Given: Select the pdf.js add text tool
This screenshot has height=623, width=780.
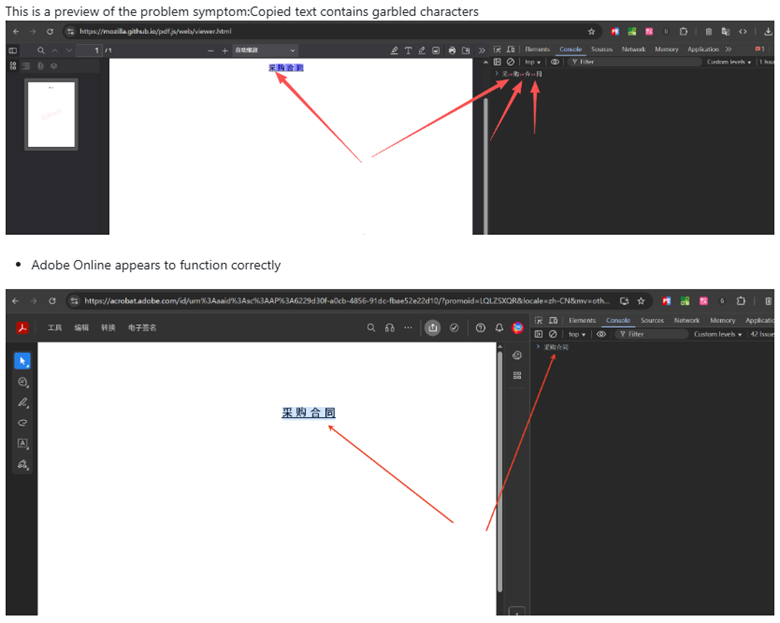Looking at the screenshot, I should 408,50.
